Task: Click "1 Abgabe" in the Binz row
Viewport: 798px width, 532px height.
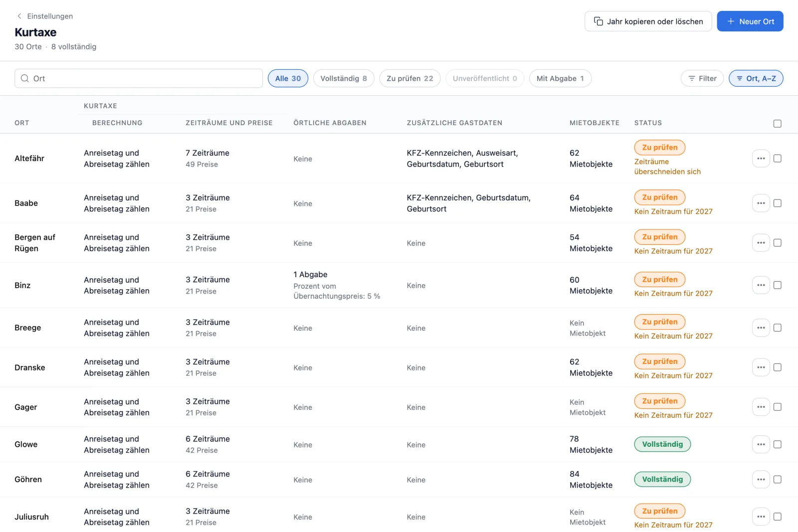Action: (x=310, y=275)
